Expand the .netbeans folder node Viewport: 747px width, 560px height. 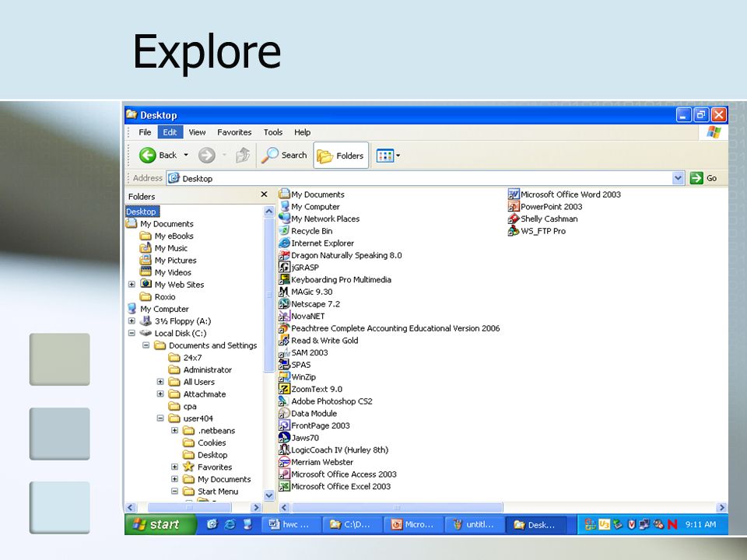(174, 430)
